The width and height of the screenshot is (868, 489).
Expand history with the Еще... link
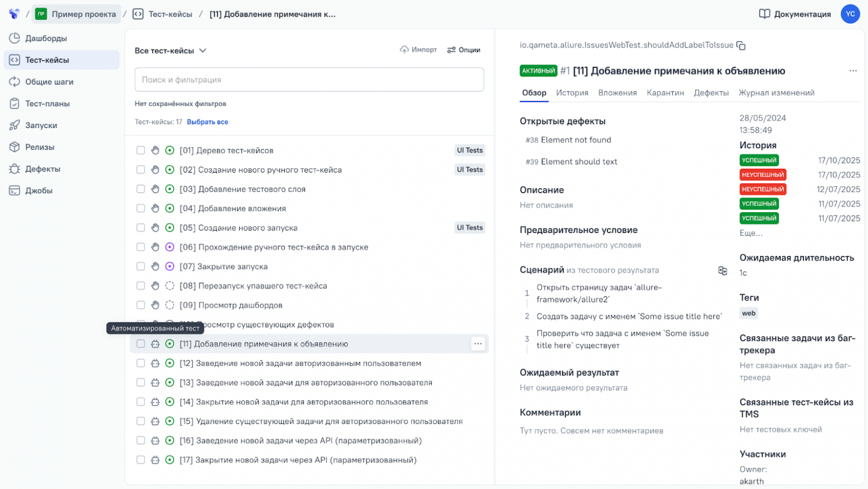751,233
